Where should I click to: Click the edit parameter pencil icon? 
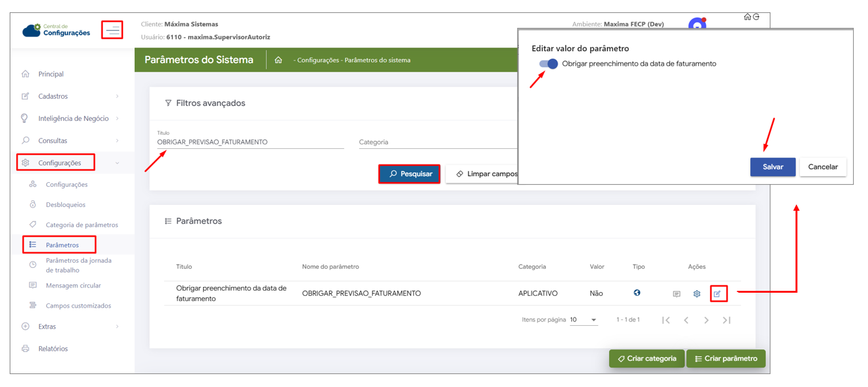[718, 294]
